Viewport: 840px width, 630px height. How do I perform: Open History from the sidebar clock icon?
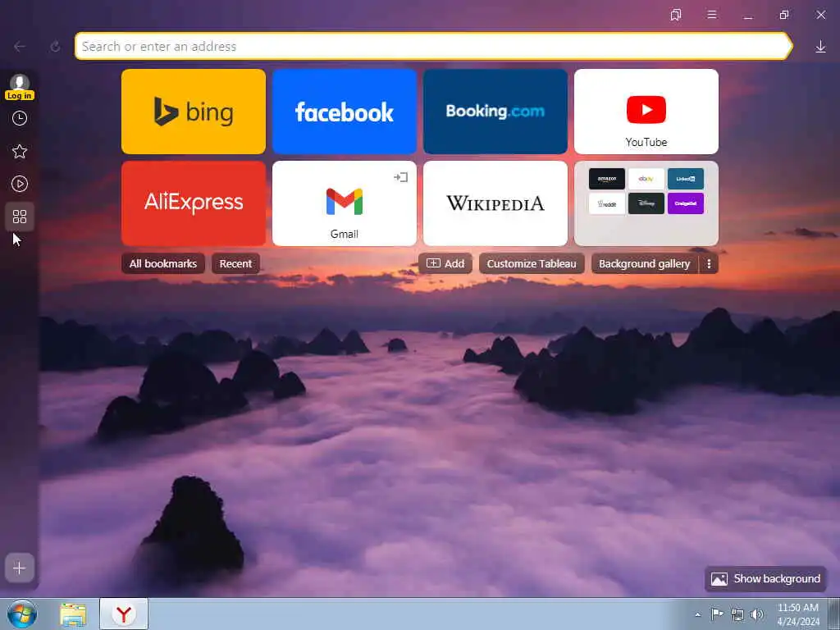(x=20, y=118)
